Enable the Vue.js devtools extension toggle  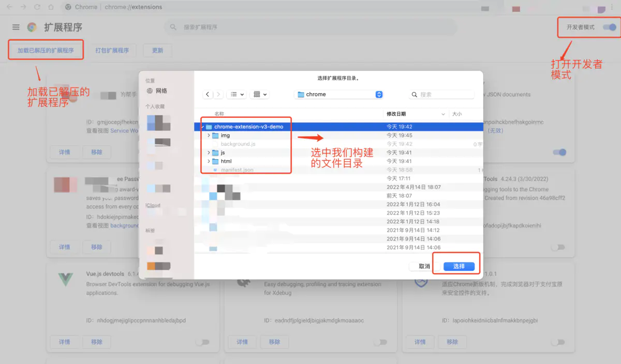(x=203, y=342)
